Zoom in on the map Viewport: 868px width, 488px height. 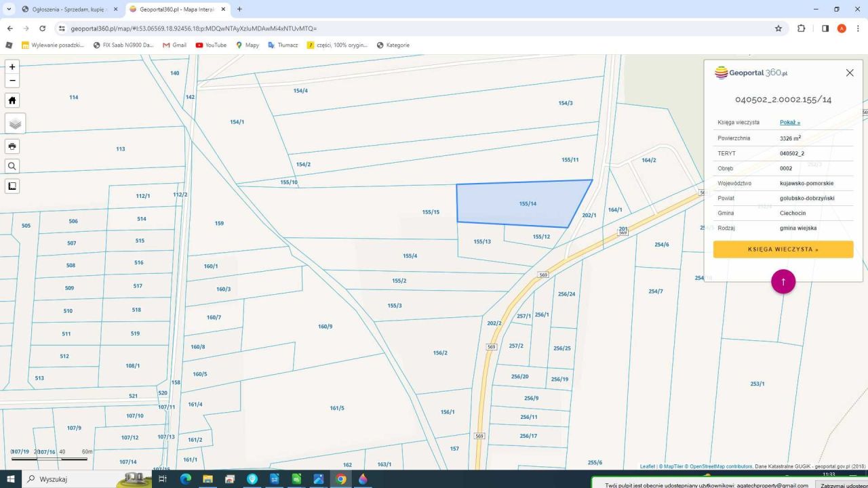coord(12,67)
